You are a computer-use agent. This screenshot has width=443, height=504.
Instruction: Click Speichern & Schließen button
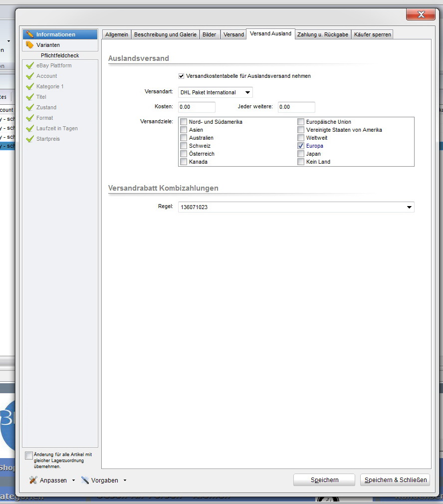(x=395, y=480)
